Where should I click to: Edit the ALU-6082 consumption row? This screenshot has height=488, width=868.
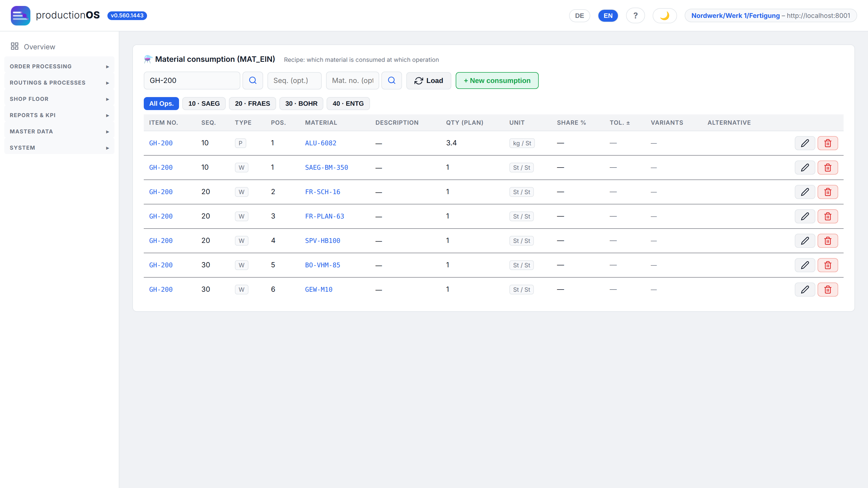click(805, 143)
